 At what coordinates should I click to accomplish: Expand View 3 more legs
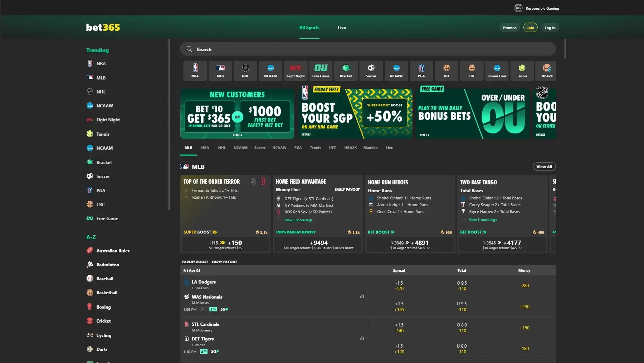(x=483, y=220)
